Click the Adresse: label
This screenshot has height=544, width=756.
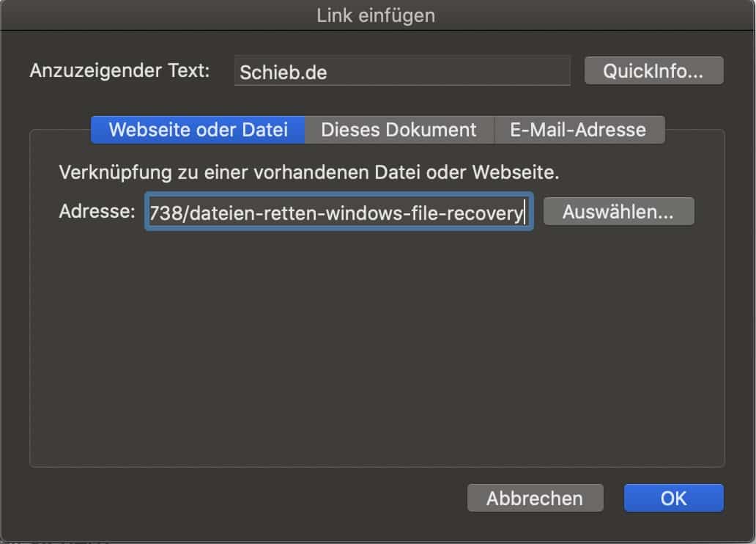97,212
